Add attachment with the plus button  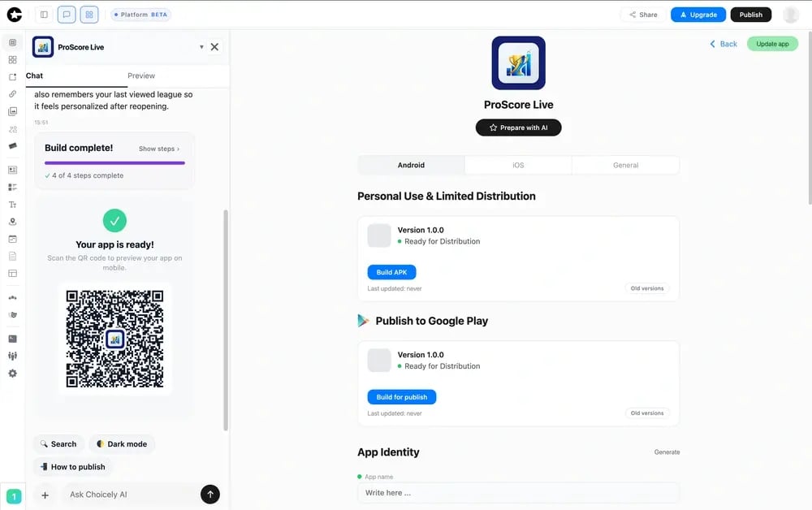[x=45, y=495]
